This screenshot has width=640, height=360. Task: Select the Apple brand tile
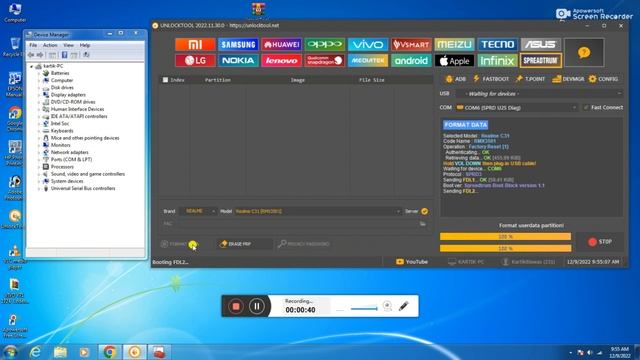pos(454,60)
